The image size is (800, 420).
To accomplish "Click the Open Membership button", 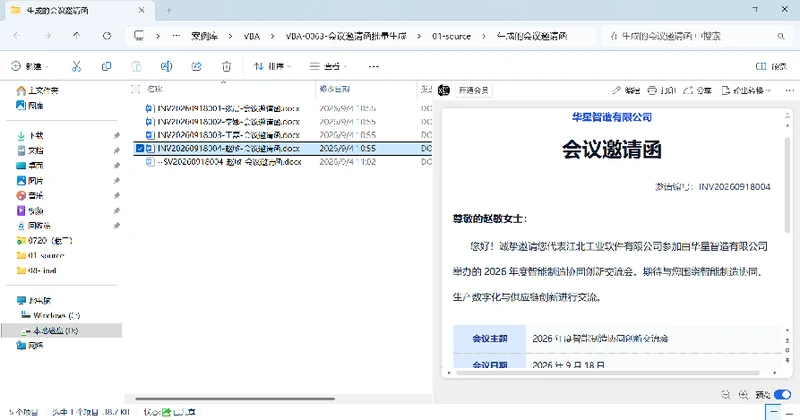I will 473,90.
